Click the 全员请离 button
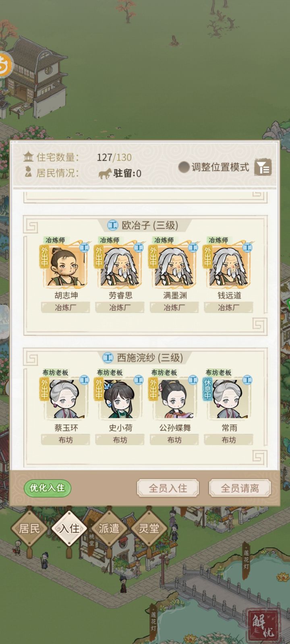290x644 pixels. coord(240,488)
